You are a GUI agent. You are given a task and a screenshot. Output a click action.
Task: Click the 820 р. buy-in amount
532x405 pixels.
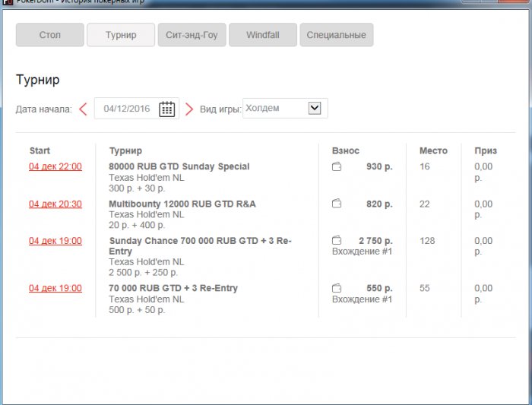[x=379, y=204]
